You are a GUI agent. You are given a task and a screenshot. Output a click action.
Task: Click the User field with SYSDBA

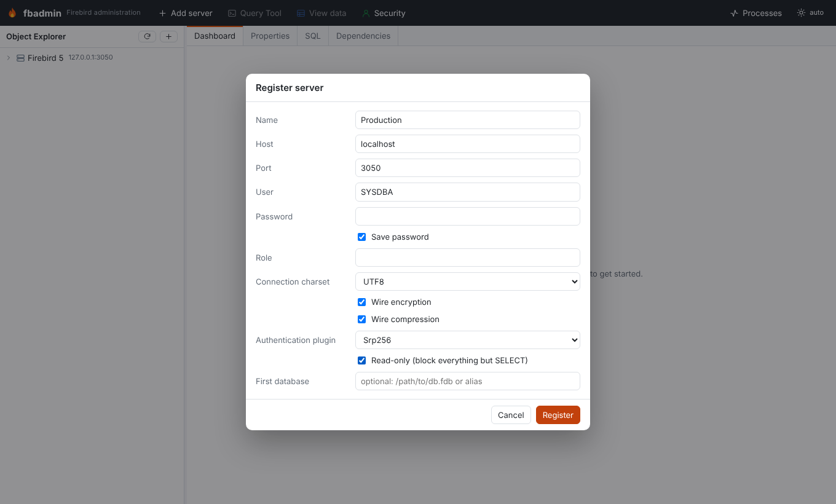point(468,192)
